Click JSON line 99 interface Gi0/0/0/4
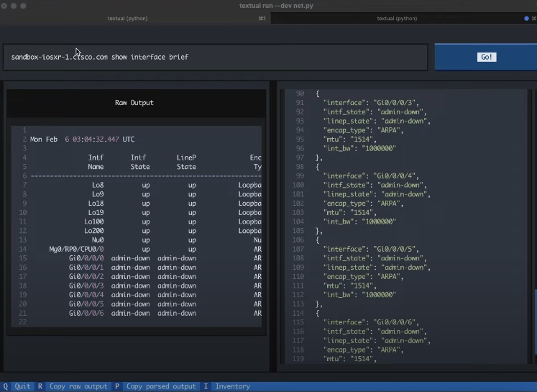The image size is (537, 392). pyautogui.click(x=371, y=176)
